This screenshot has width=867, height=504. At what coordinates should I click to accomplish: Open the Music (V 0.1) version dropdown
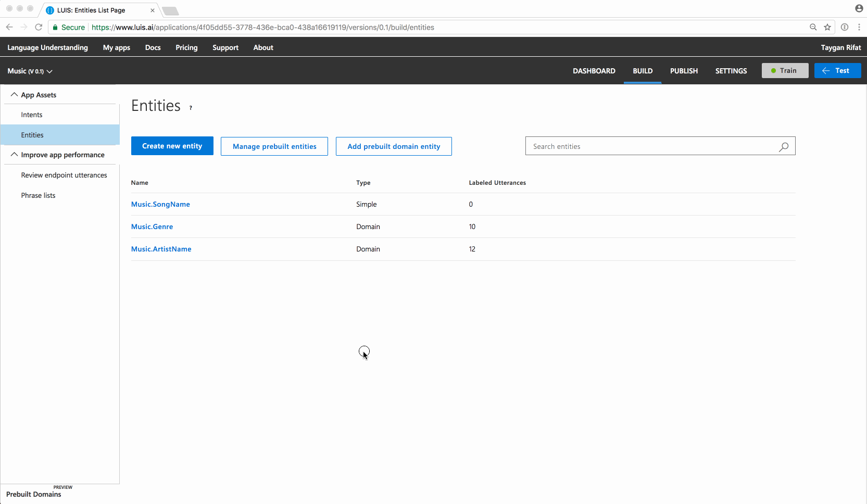tap(30, 71)
